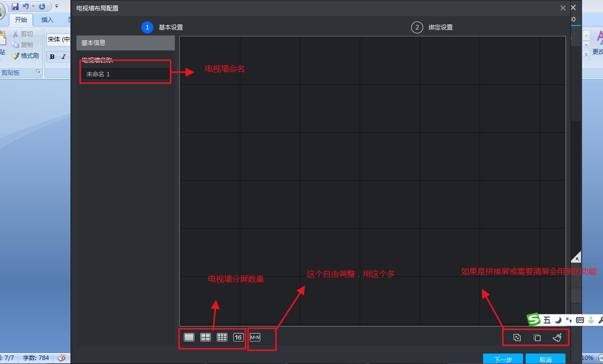Select the 9-split screen layout icon

point(221,337)
